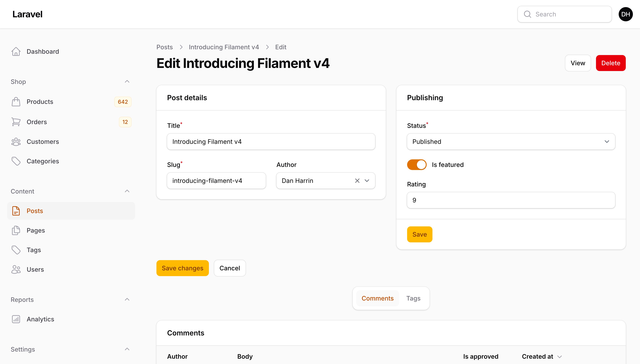Switch to the Comments tab
The image size is (640, 364).
tap(377, 298)
